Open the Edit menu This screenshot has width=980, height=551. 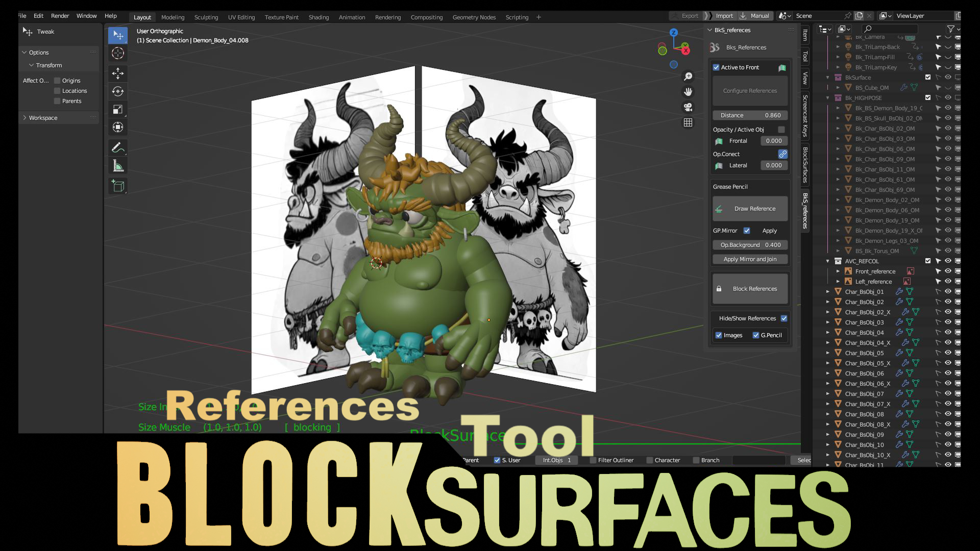(x=38, y=16)
